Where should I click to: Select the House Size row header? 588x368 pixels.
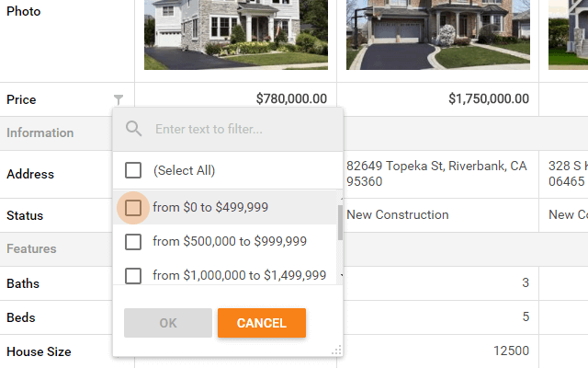point(39,351)
